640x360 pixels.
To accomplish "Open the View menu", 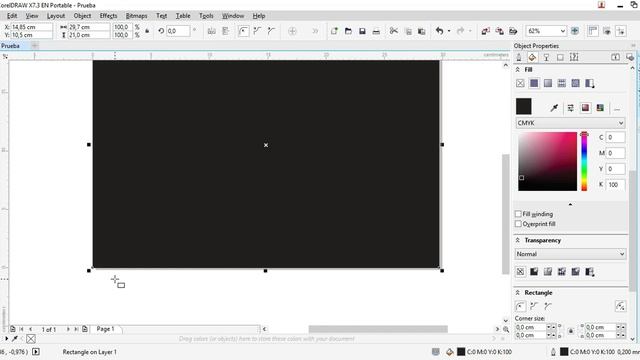I will click(32, 16).
